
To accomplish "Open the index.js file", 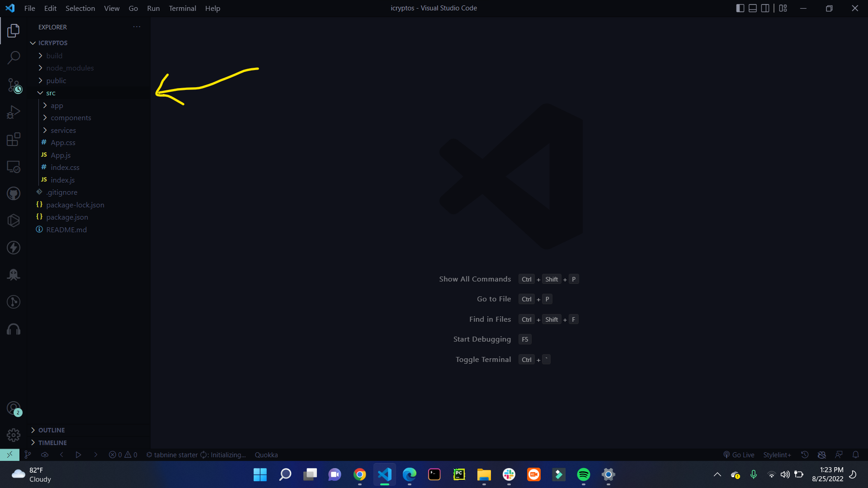I will pyautogui.click(x=62, y=180).
